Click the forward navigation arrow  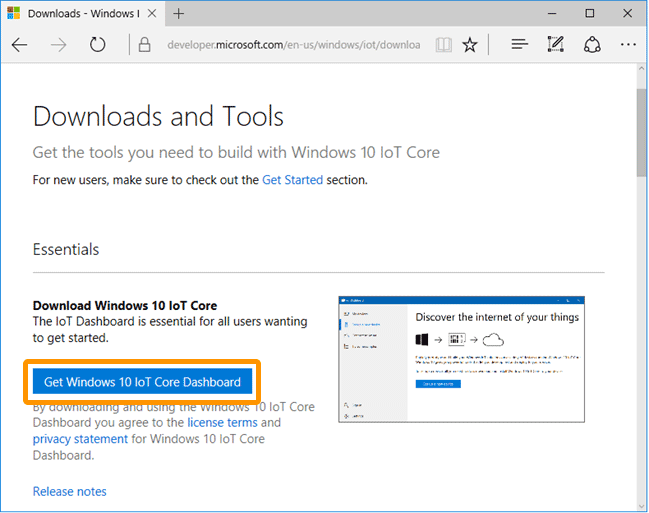(x=58, y=45)
